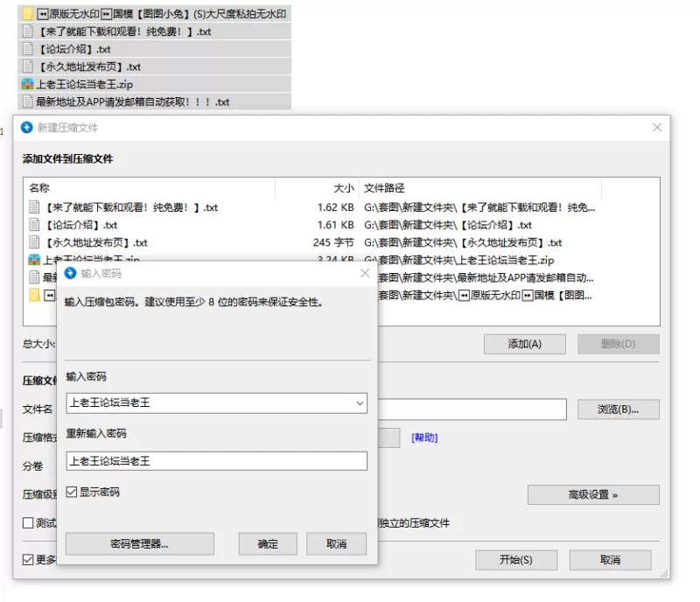700x602 pixels.
Task: Select 【来了就能下载和观看!纯免费!】.txt in top list
Action: click(x=155, y=31)
